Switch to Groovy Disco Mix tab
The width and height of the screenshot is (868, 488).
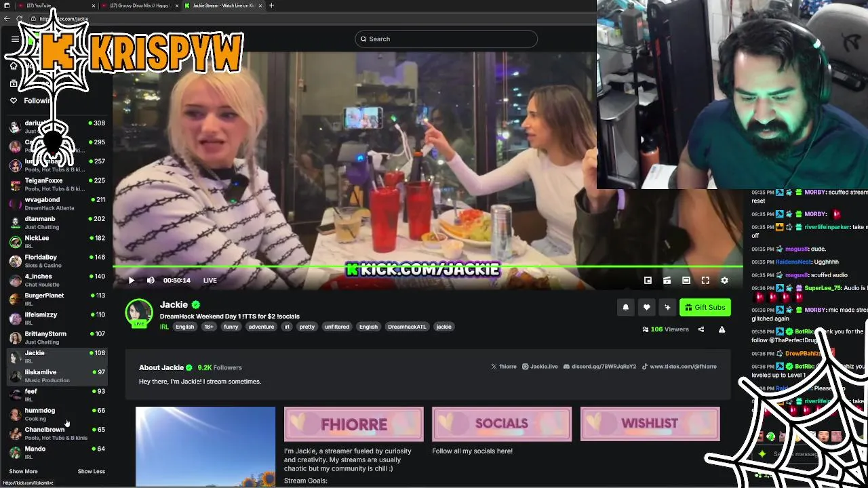point(140,5)
